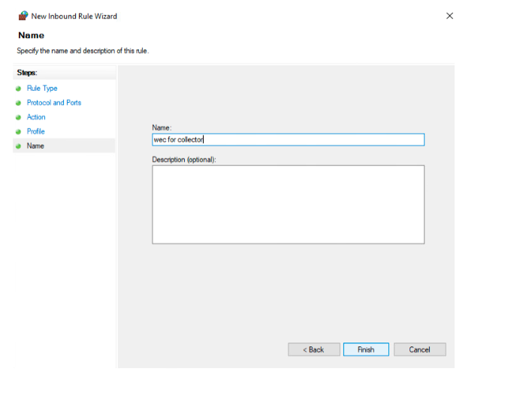Click the green bullet beside Rule Type

point(18,89)
